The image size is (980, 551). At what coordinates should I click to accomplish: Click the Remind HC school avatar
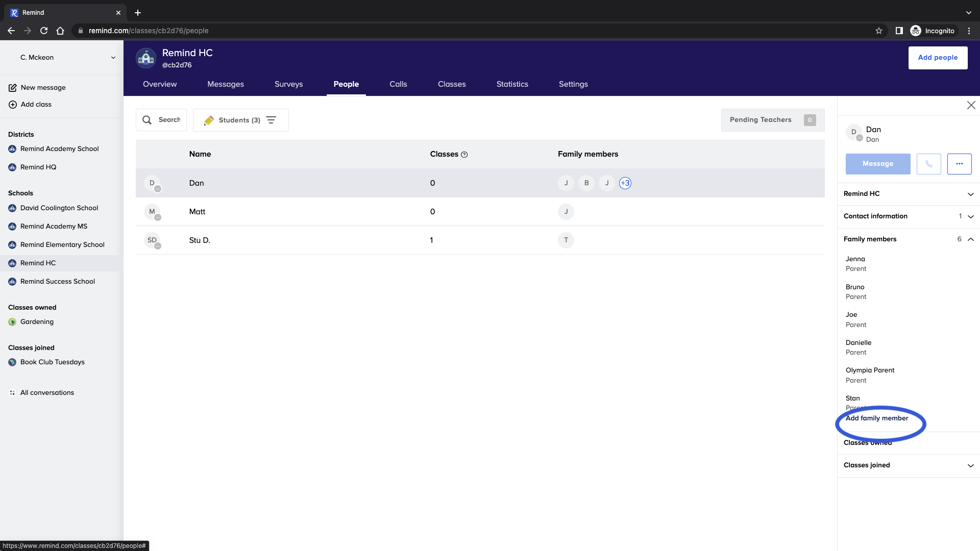tap(146, 58)
